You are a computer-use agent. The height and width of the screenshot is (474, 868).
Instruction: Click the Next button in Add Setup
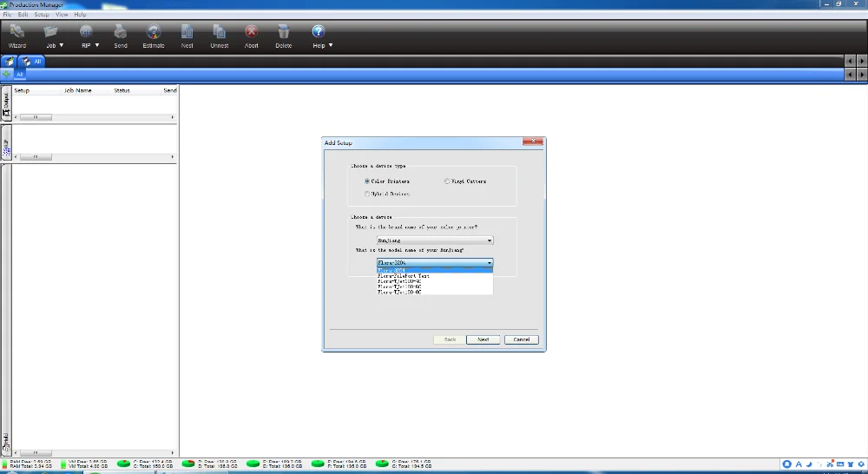click(483, 339)
